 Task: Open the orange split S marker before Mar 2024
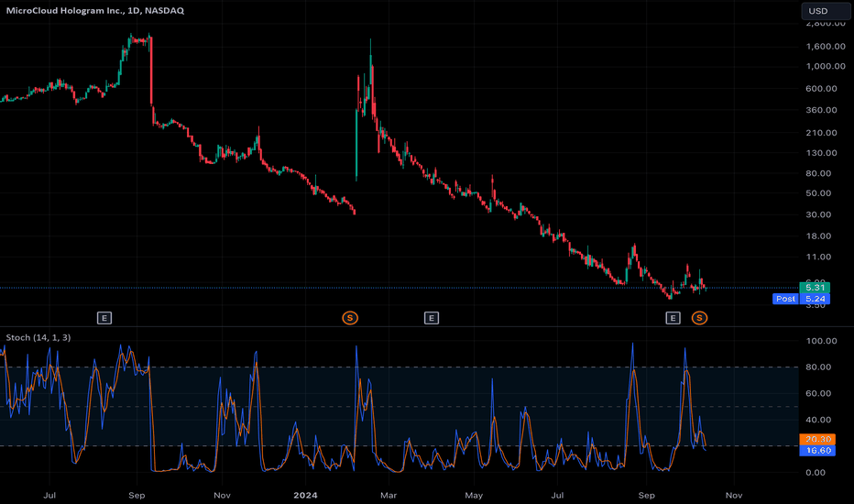tap(350, 318)
